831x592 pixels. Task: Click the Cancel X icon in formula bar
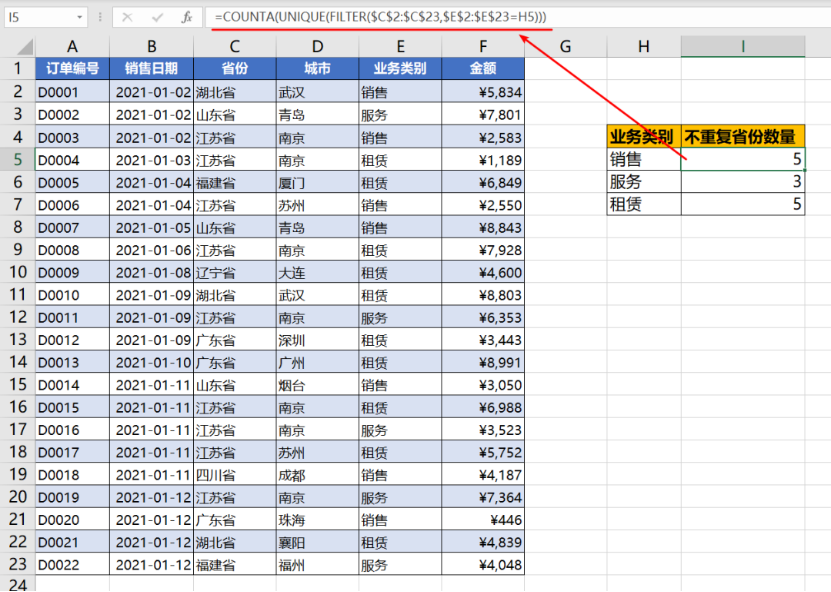pyautogui.click(x=129, y=17)
